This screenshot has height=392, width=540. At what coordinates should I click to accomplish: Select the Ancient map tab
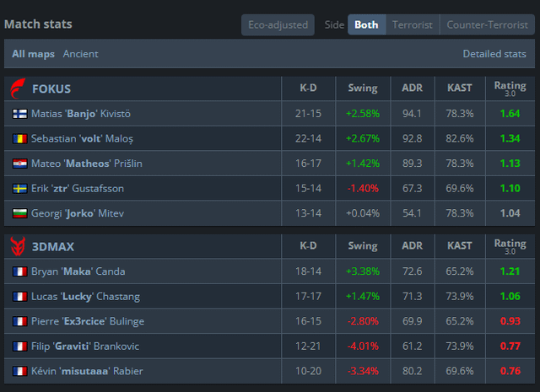[80, 54]
